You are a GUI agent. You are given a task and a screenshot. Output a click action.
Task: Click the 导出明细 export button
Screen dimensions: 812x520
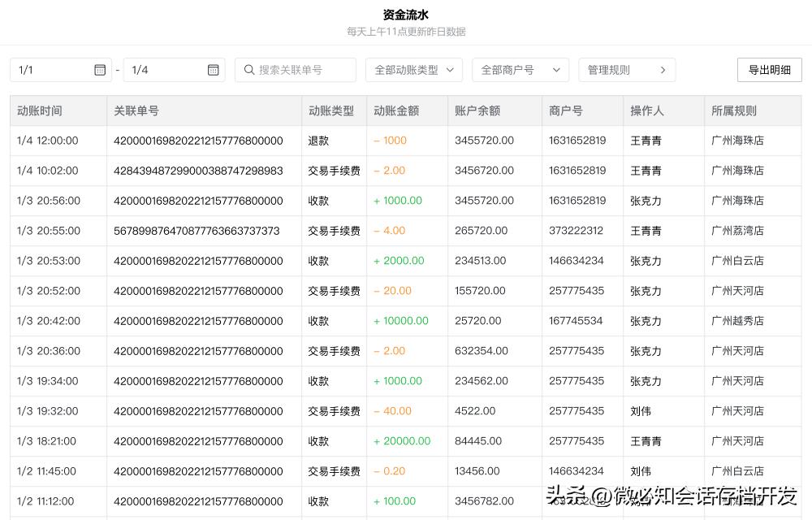click(769, 70)
